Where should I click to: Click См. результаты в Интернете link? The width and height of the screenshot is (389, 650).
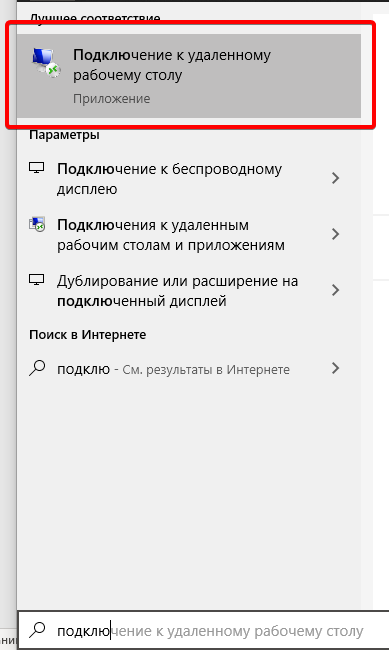[206, 369]
